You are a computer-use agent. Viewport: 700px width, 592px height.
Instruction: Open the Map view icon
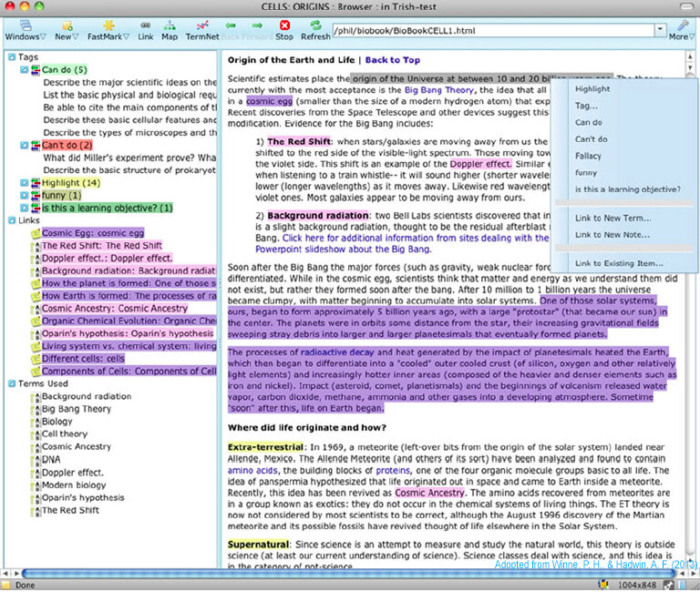pyautogui.click(x=170, y=30)
